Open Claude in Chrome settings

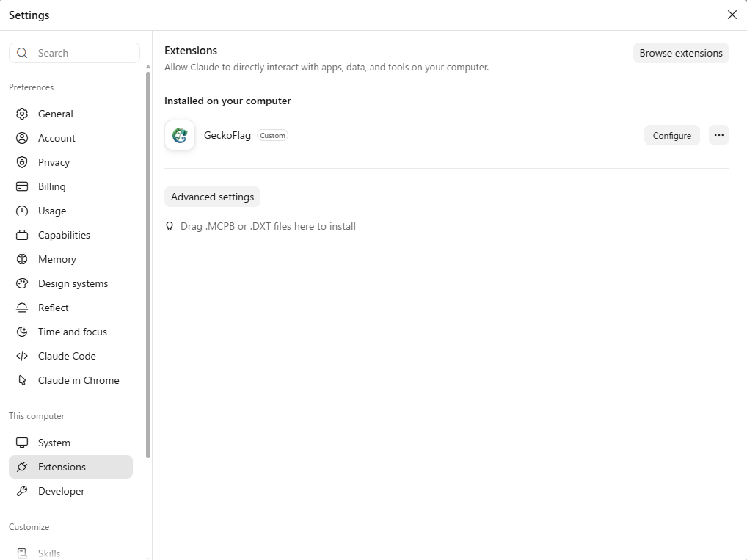point(70,380)
